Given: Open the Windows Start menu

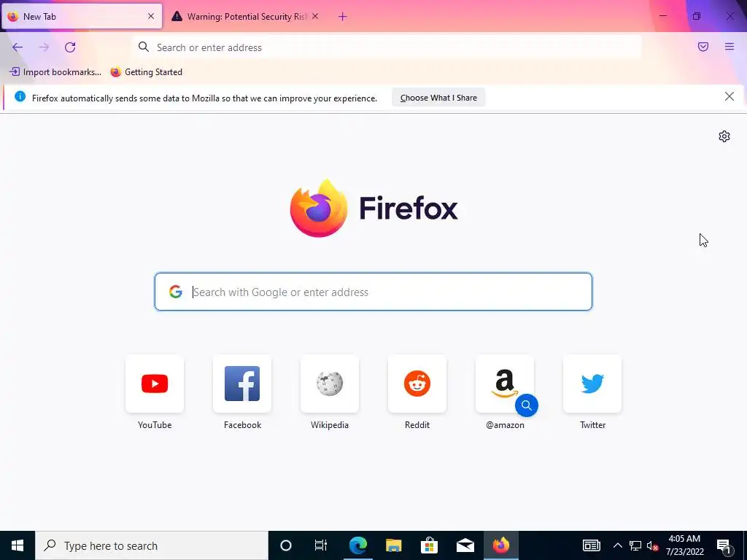Looking at the screenshot, I should [x=18, y=545].
